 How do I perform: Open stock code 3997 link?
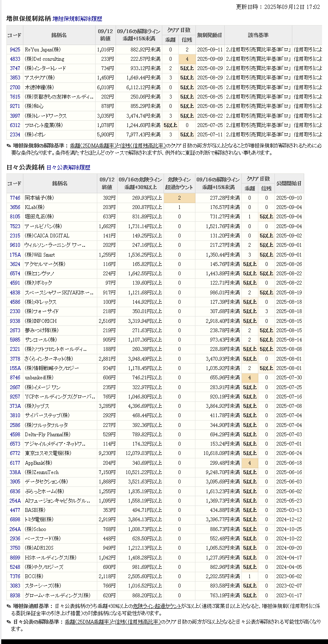tap(15, 116)
